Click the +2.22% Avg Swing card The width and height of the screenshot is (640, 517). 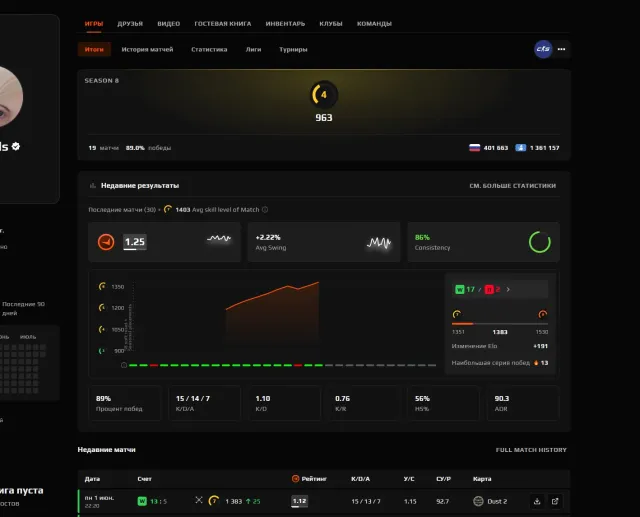[324, 242]
